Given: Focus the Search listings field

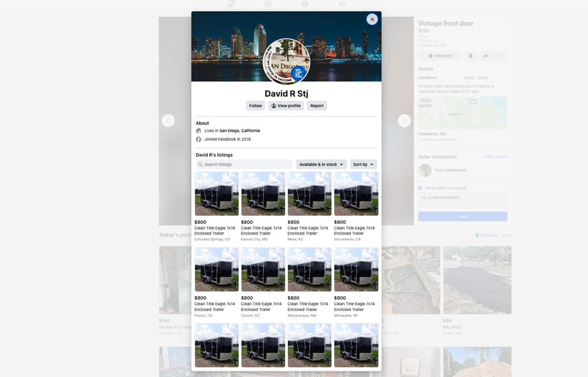Looking at the screenshot, I should click(244, 164).
